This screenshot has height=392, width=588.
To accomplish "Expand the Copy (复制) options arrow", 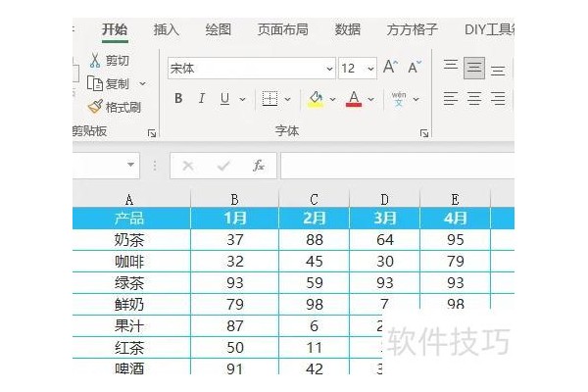I will point(142,83).
